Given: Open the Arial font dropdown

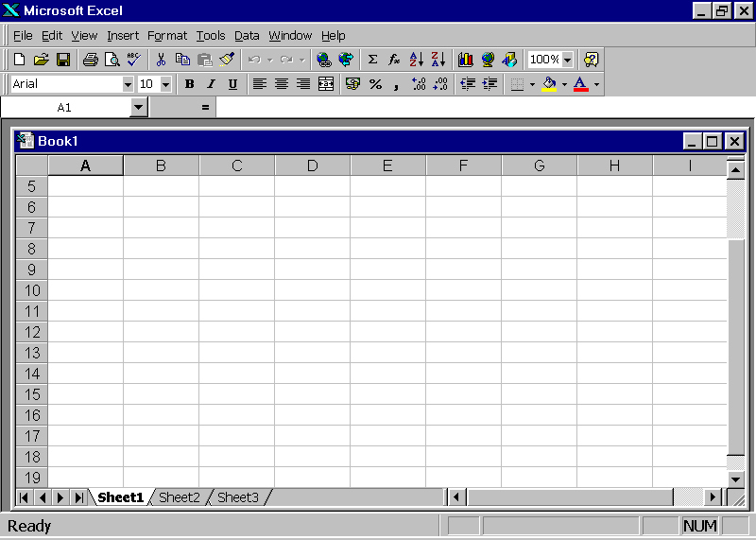Looking at the screenshot, I should 128,84.
